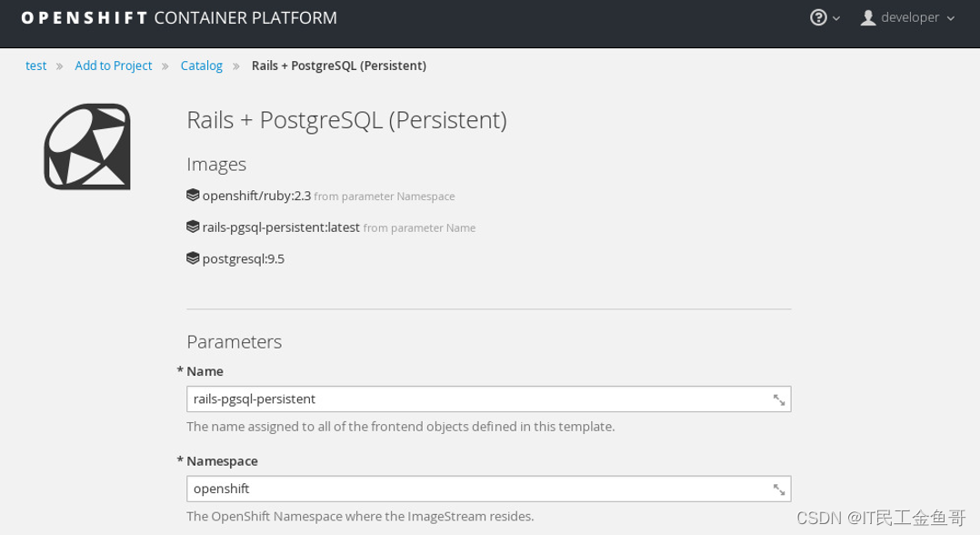Viewport: 980px width, 535px height.
Task: Click the Rails template logo image
Action: click(x=87, y=146)
